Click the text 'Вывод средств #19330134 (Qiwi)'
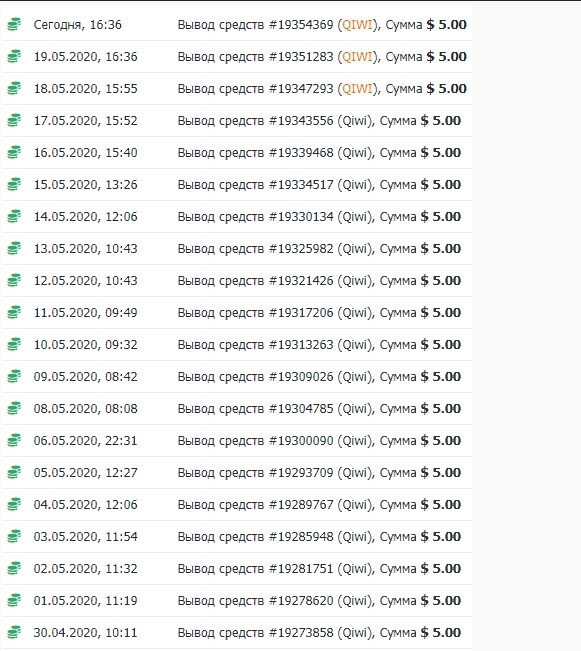Viewport: 581px width, 651px height. tap(275, 217)
